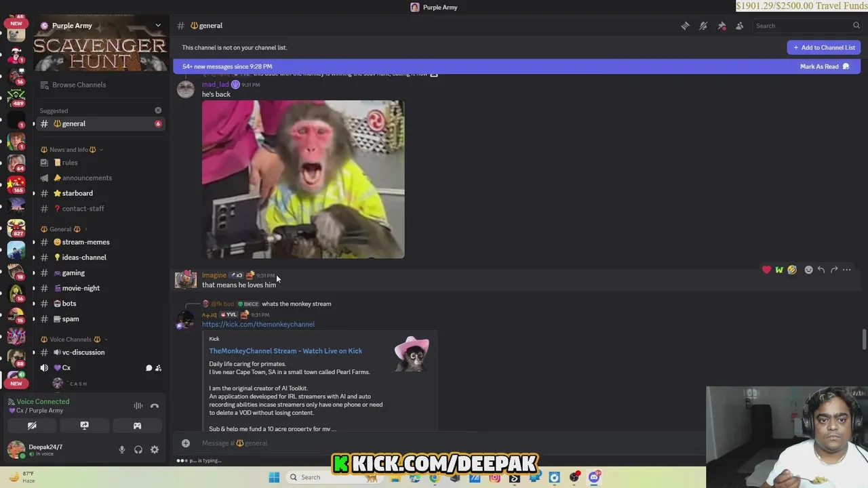The height and width of the screenshot is (488, 868).
Task: Open the Windows Start button
Action: (274, 477)
